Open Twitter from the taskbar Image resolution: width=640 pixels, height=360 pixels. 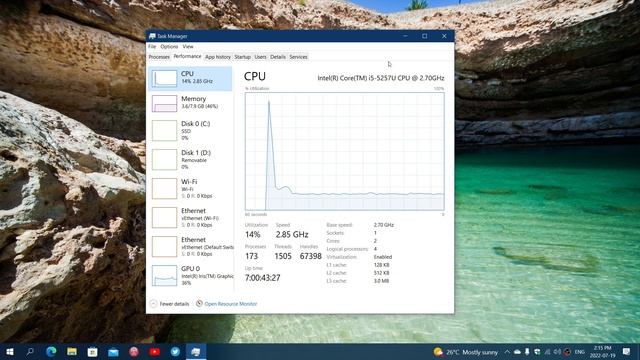pos(175,351)
